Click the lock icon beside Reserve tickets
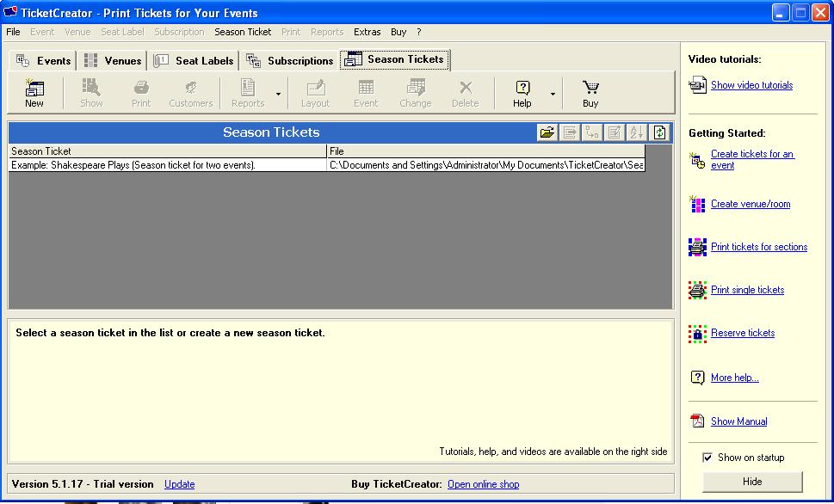 click(697, 334)
